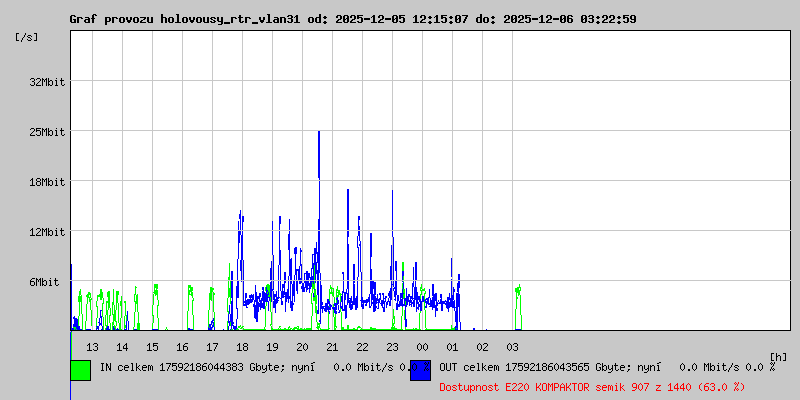Click the [/s] unit label at top left
The width and height of the screenshot is (800, 400).
click(x=27, y=36)
